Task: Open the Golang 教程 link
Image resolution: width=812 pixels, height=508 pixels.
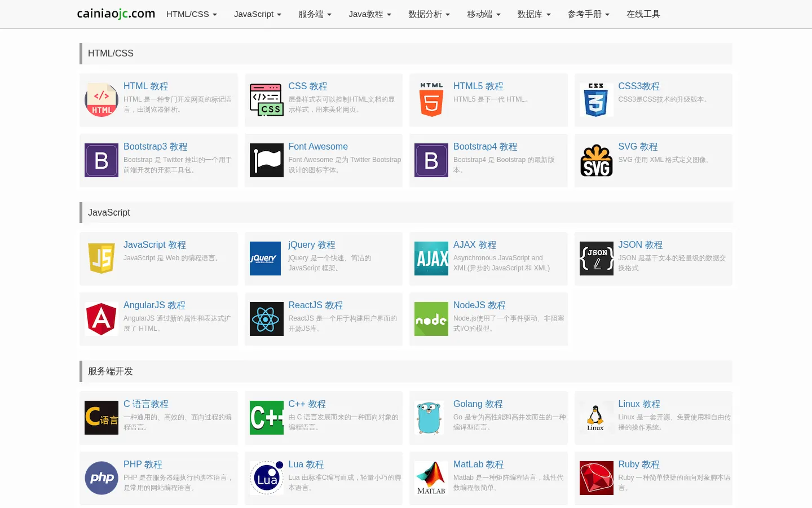Action: (478, 404)
